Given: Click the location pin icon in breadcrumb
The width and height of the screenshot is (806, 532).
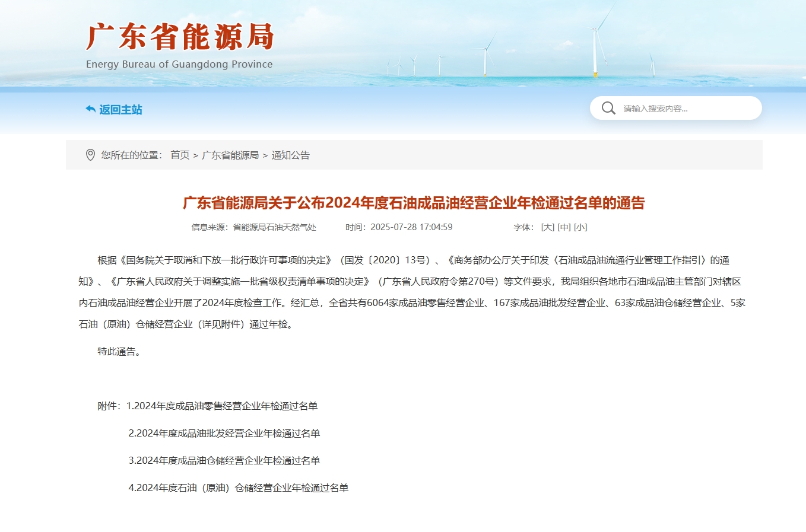Looking at the screenshot, I should pos(90,155).
